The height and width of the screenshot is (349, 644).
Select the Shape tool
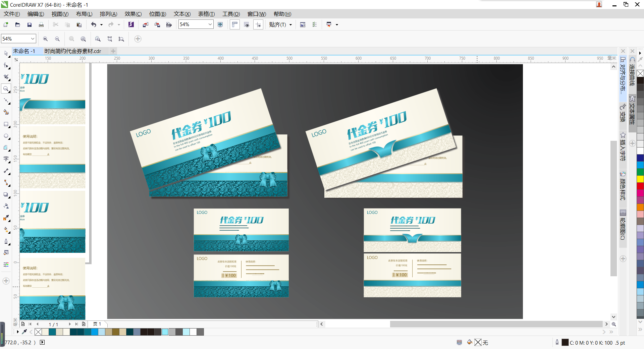pos(6,65)
